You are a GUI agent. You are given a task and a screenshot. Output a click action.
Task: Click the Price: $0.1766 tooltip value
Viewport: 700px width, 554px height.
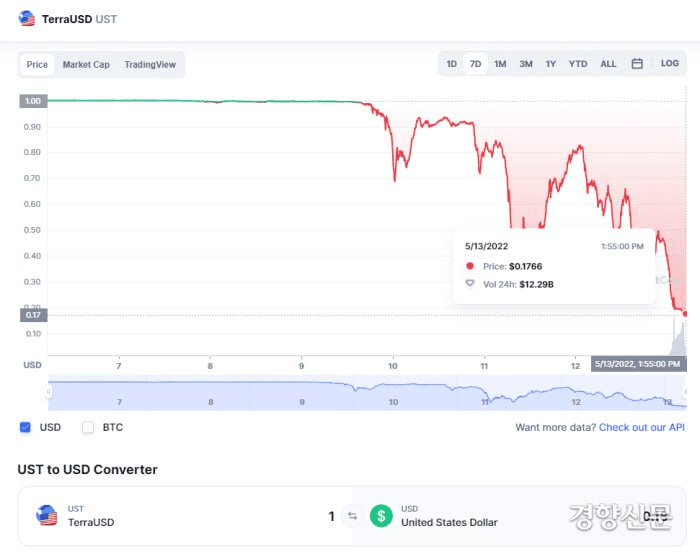(525, 267)
